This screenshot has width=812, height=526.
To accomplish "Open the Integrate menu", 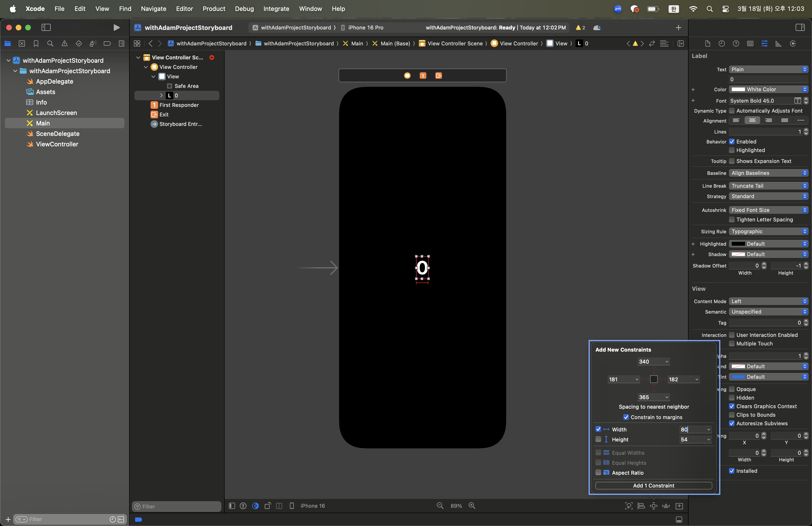I will pyautogui.click(x=276, y=9).
